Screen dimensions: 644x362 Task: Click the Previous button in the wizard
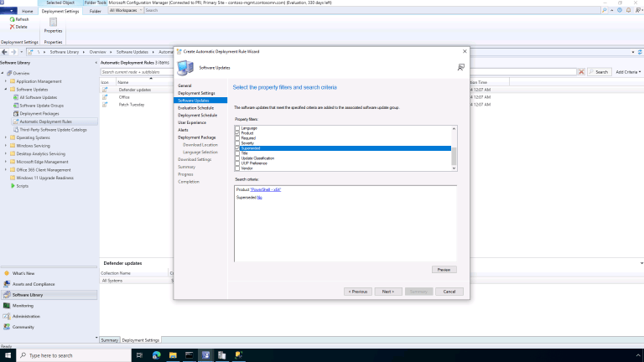pos(358,292)
